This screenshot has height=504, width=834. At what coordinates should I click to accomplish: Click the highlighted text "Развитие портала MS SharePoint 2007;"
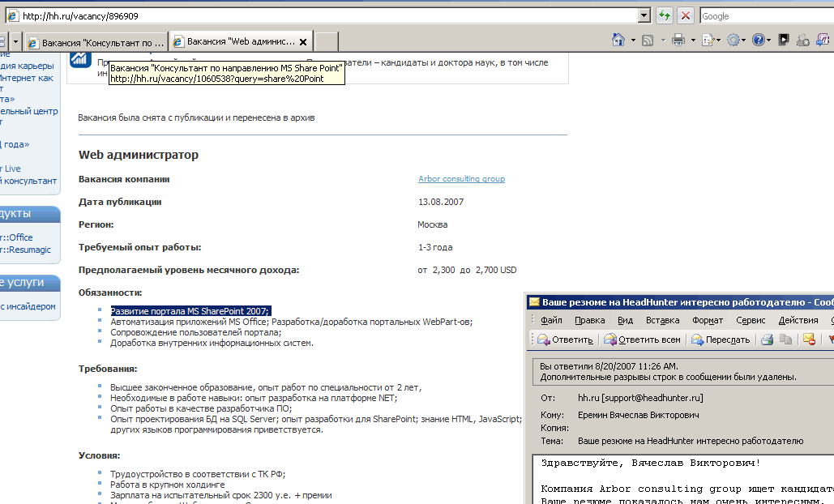(190, 311)
